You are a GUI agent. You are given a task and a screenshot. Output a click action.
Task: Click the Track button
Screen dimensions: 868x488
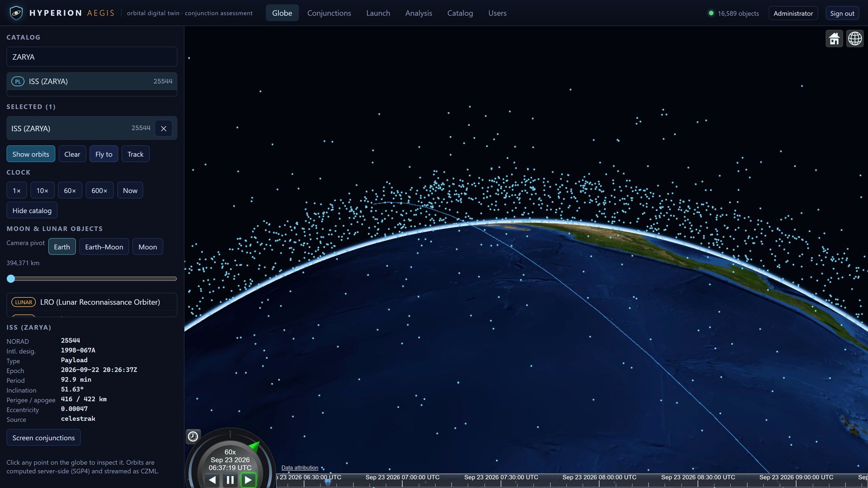(x=136, y=154)
